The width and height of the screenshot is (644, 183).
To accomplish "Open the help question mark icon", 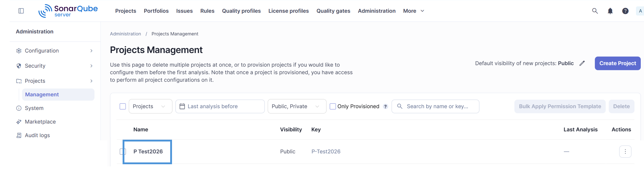I will [x=625, y=11].
